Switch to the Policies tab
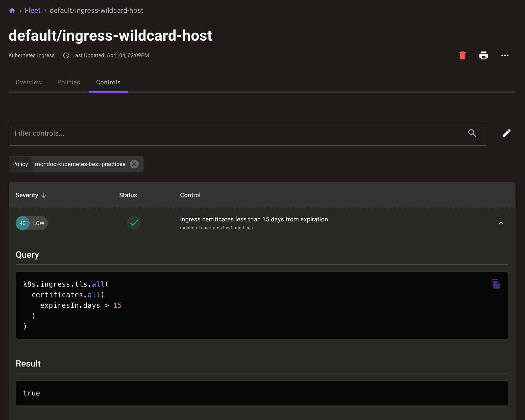The image size is (525, 420). coord(69,82)
